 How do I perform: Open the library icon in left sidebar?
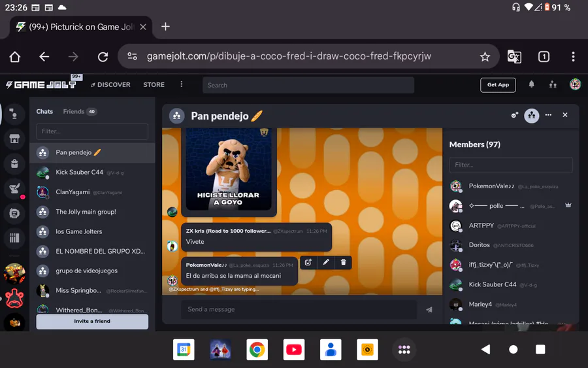coord(14,238)
